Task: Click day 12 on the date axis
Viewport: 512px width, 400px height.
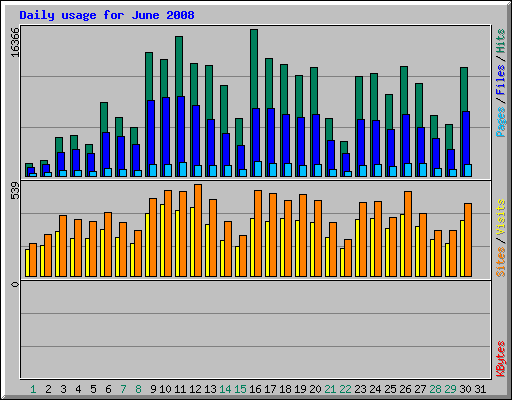Action: click(x=195, y=389)
